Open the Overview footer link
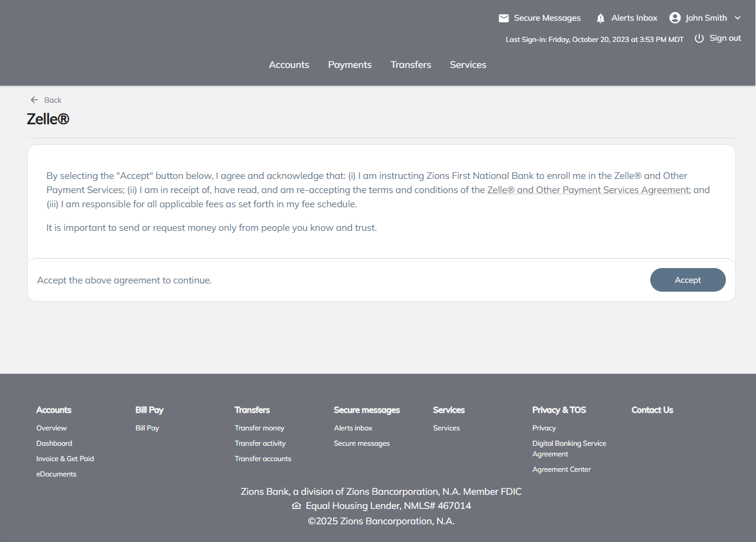The width and height of the screenshot is (756, 542). [x=51, y=428]
